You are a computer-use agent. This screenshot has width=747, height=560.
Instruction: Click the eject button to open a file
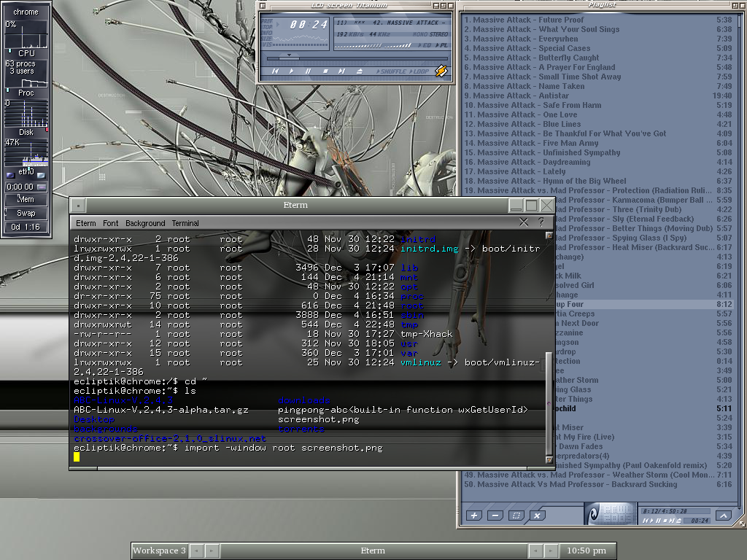[359, 71]
